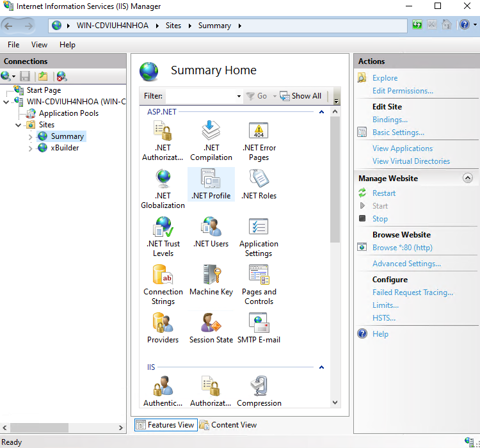480x448 pixels.
Task: Open SMTP E-mail feature
Action: [259, 328]
